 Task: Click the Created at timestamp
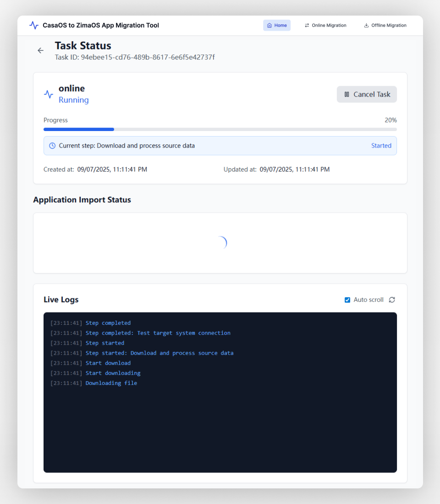click(x=112, y=170)
